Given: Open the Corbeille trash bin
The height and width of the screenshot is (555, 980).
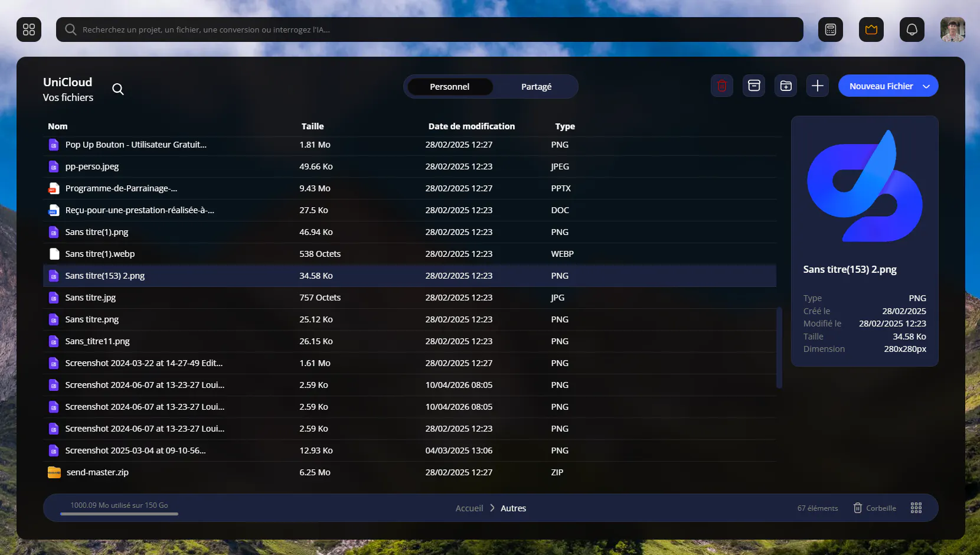Looking at the screenshot, I should tap(875, 508).
